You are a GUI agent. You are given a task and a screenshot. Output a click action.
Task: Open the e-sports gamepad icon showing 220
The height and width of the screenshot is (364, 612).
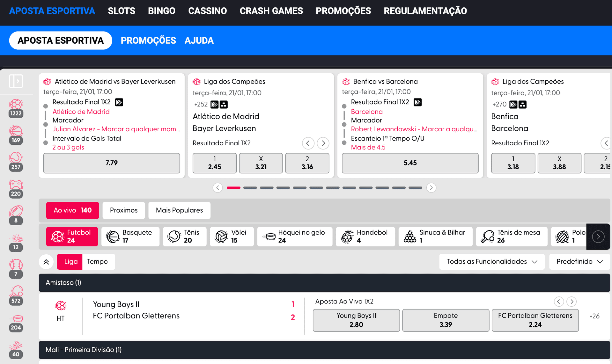[x=16, y=189]
